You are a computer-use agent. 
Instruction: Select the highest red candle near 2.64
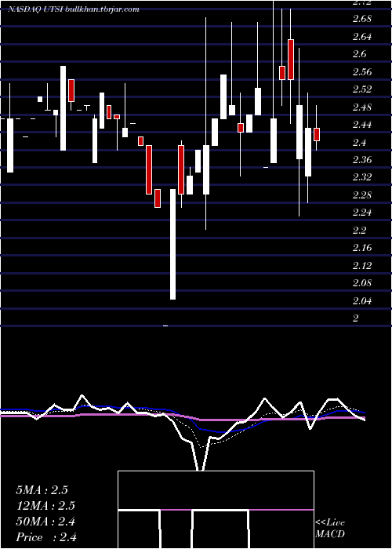[291, 60]
